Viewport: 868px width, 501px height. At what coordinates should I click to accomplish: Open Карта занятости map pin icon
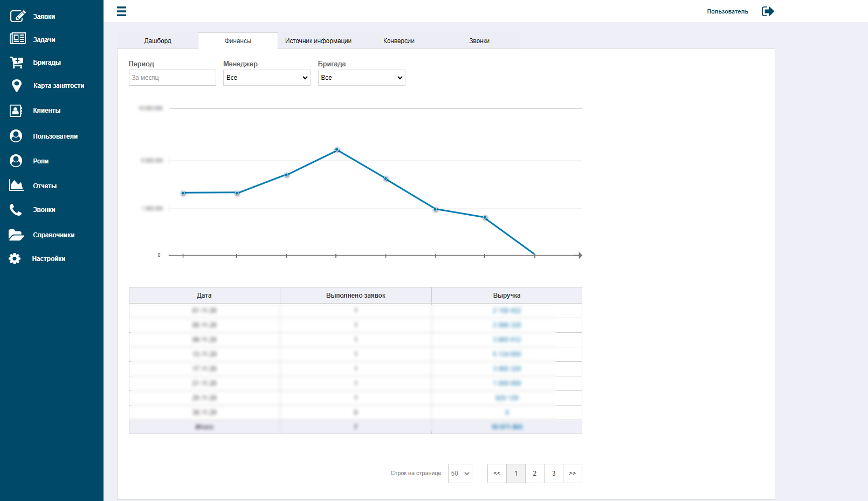(x=17, y=86)
